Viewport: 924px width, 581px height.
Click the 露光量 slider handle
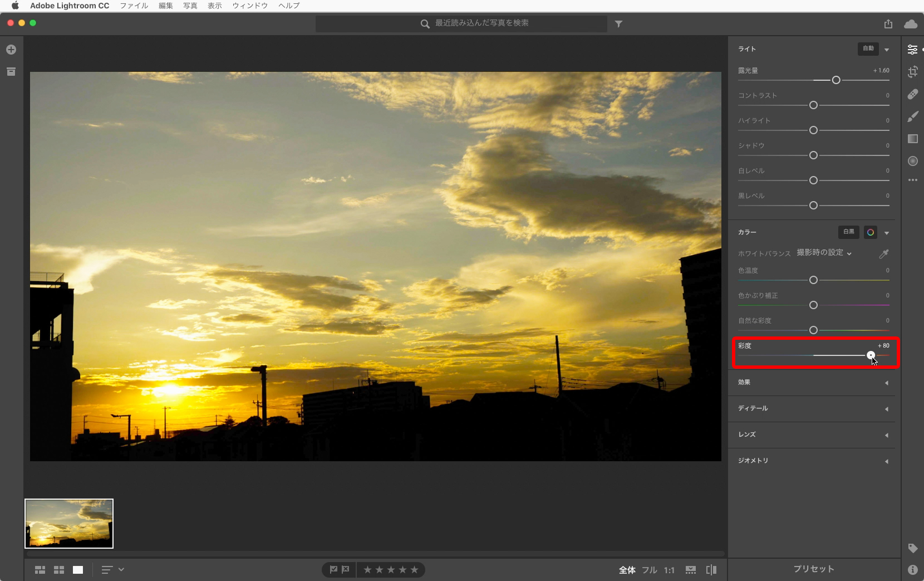836,80
